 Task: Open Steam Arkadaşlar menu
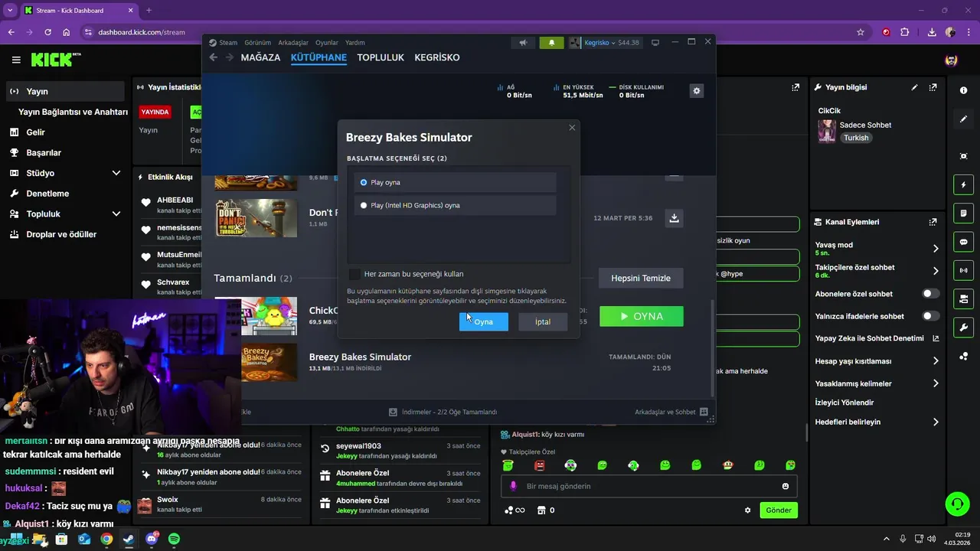pyautogui.click(x=293, y=43)
